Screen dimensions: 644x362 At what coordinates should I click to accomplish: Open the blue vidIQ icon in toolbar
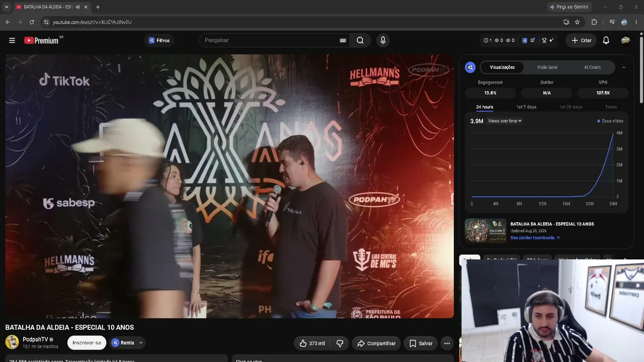point(525,40)
